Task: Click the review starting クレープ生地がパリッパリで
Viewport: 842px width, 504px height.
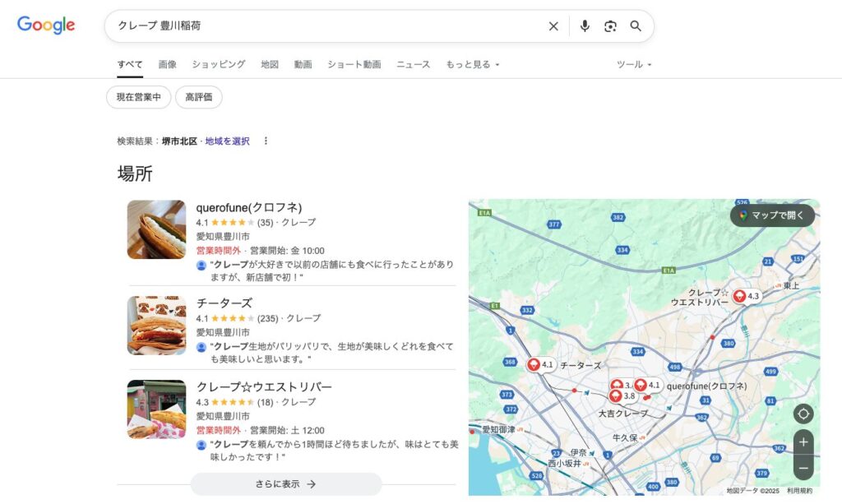Action: [x=332, y=353]
